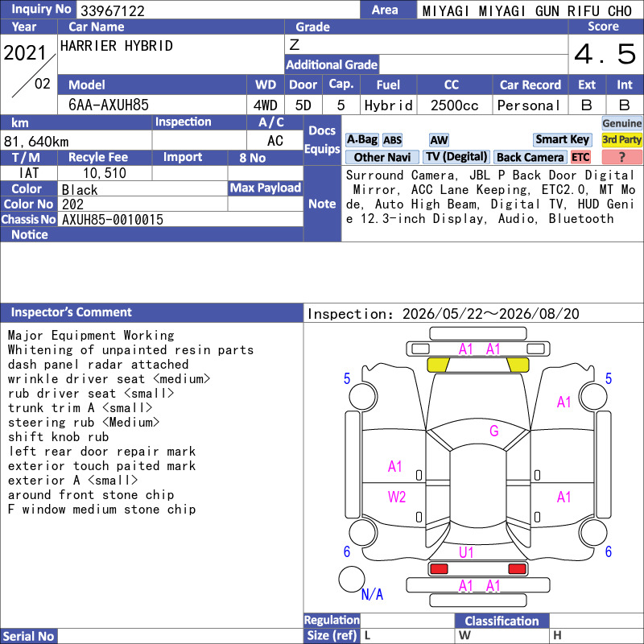The image size is (644, 644).
Task: Click the Personal car record value
Action: click(529, 105)
